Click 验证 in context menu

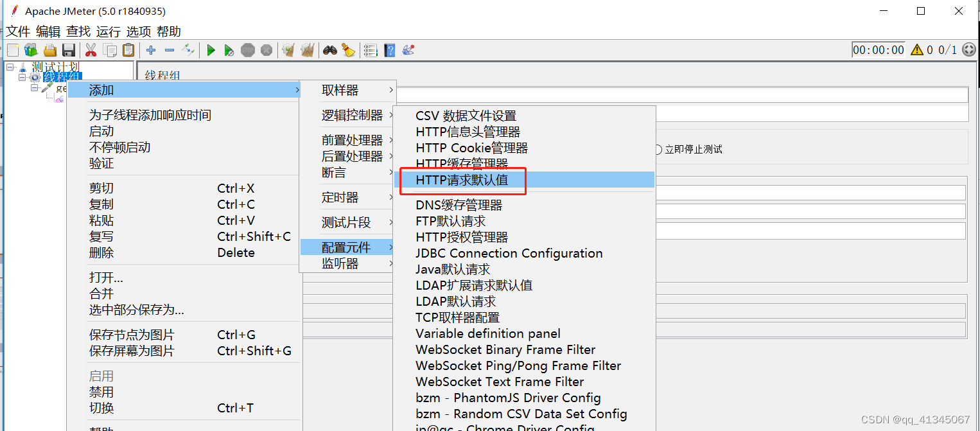(x=184, y=163)
